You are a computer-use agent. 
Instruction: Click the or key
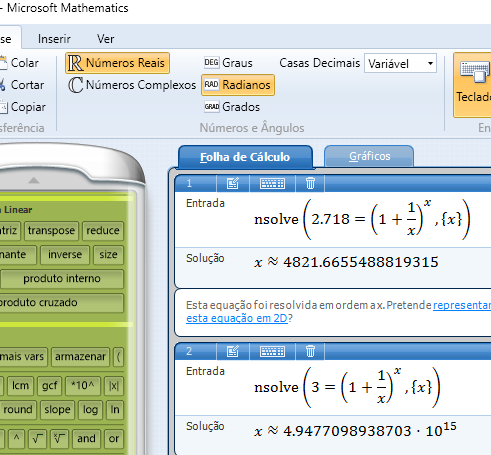(x=114, y=438)
